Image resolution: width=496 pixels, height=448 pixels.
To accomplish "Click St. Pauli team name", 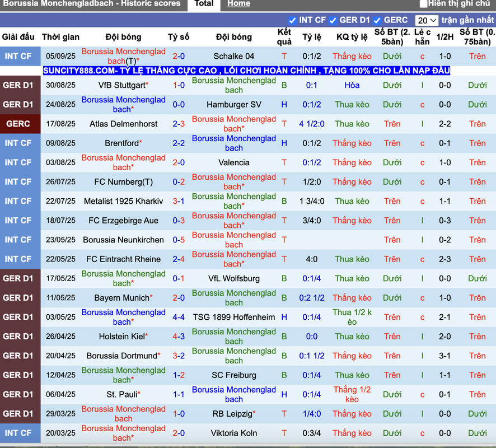I will click(123, 395).
